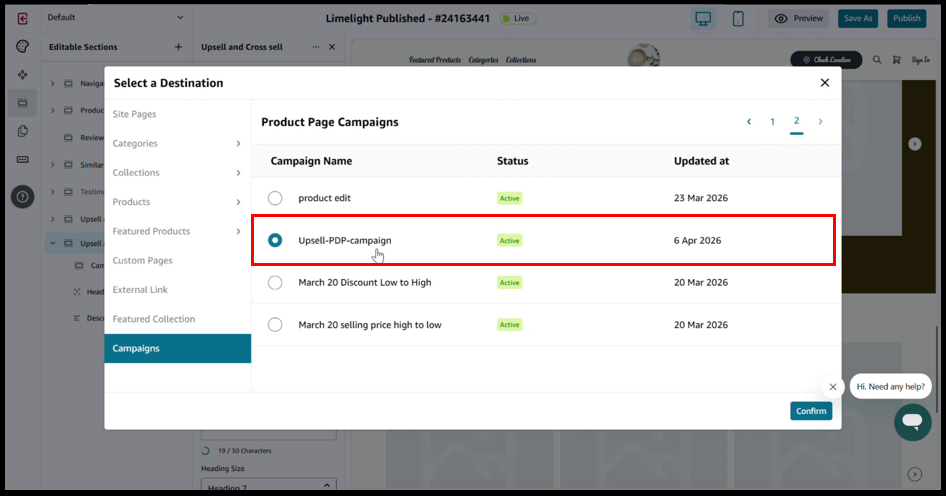Go to previous campaigns page arrow
The width and height of the screenshot is (946, 496).
(749, 122)
